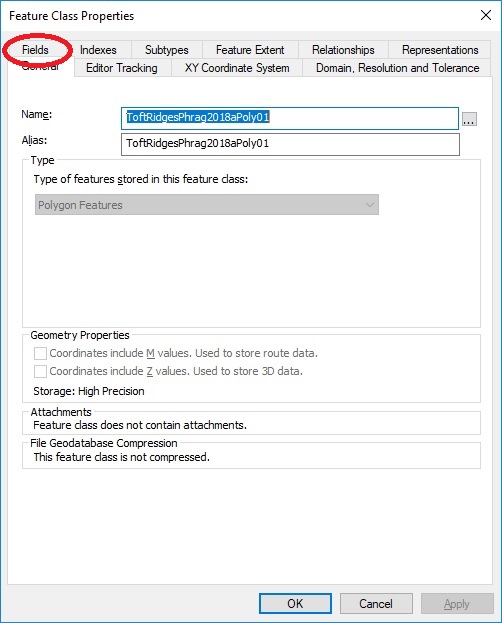Select the Feature Extent tab

click(x=250, y=50)
